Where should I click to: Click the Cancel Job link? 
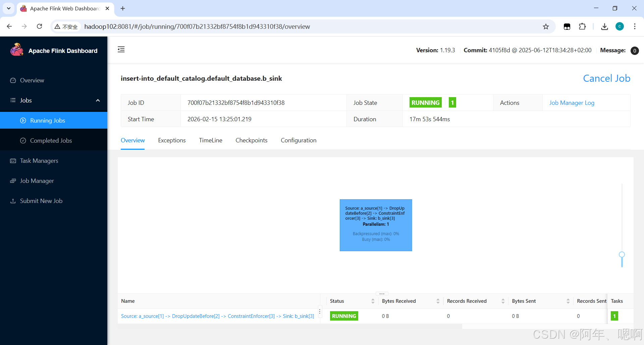(x=606, y=78)
